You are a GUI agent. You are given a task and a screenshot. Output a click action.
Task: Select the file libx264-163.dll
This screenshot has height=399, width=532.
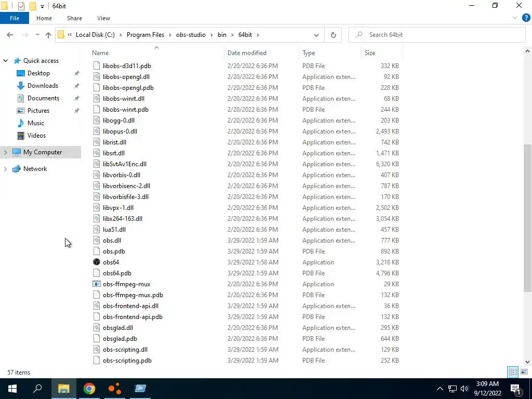coord(123,219)
